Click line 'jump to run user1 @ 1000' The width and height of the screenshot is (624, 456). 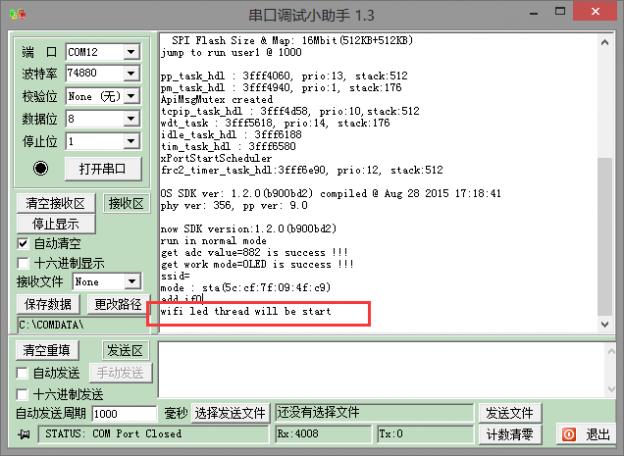click(231, 53)
